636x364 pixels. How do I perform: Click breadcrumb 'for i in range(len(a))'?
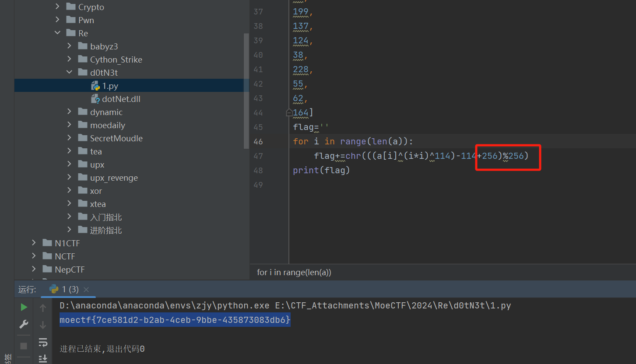pyautogui.click(x=294, y=272)
